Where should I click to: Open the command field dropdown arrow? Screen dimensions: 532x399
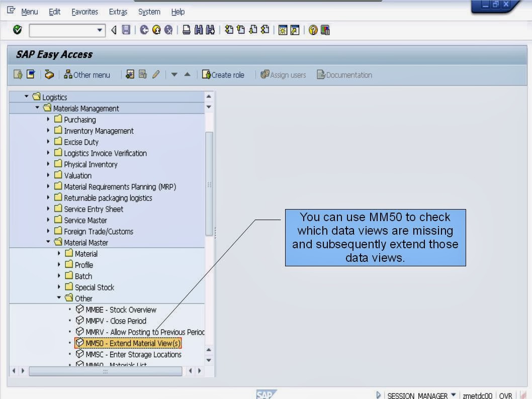101,30
